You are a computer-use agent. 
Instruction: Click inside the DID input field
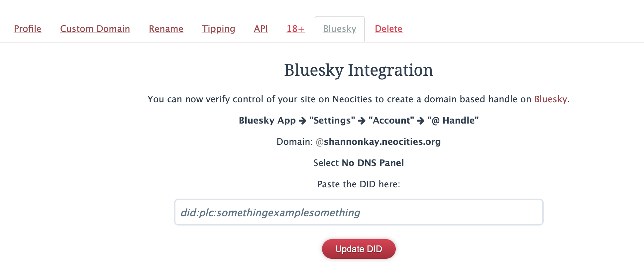click(x=359, y=212)
